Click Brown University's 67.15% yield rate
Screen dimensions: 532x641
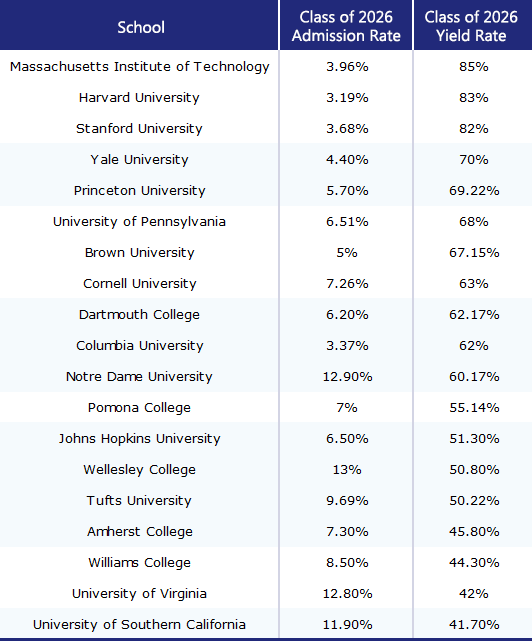point(474,253)
